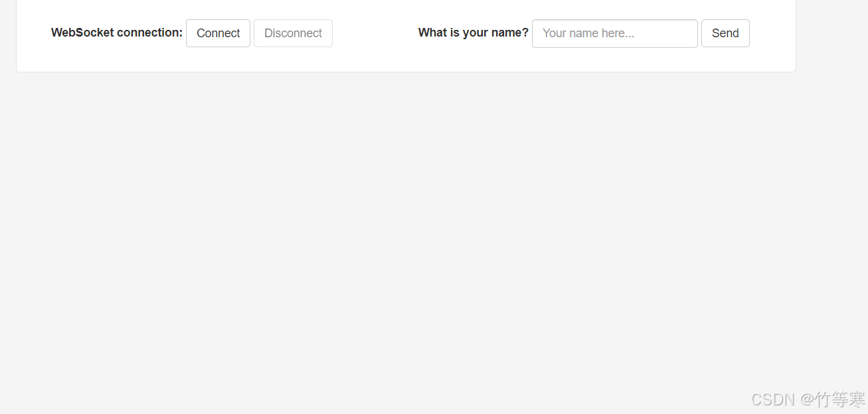Click the author name 竹等寒 in the watermark

tap(841, 399)
